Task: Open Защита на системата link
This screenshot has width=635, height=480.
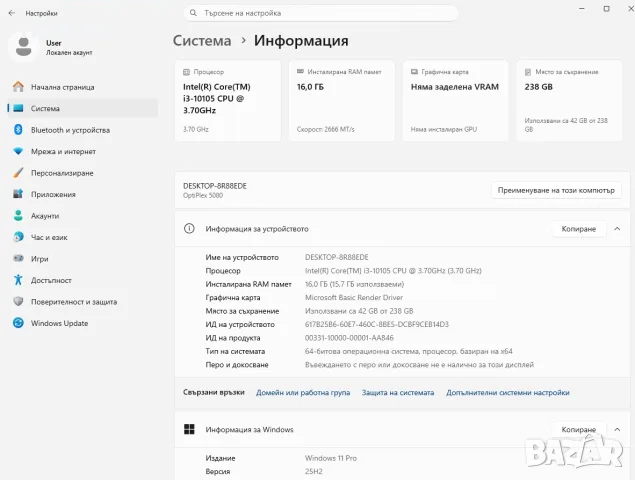Action: click(398, 393)
